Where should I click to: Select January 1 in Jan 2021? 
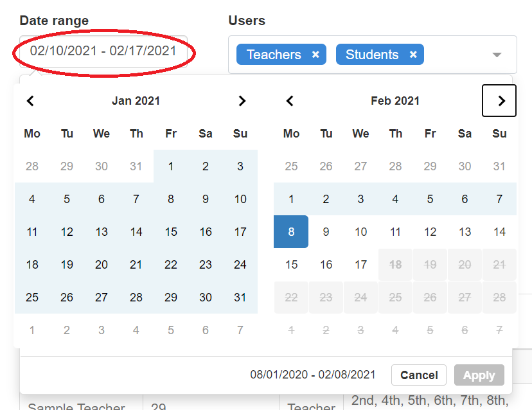point(171,166)
